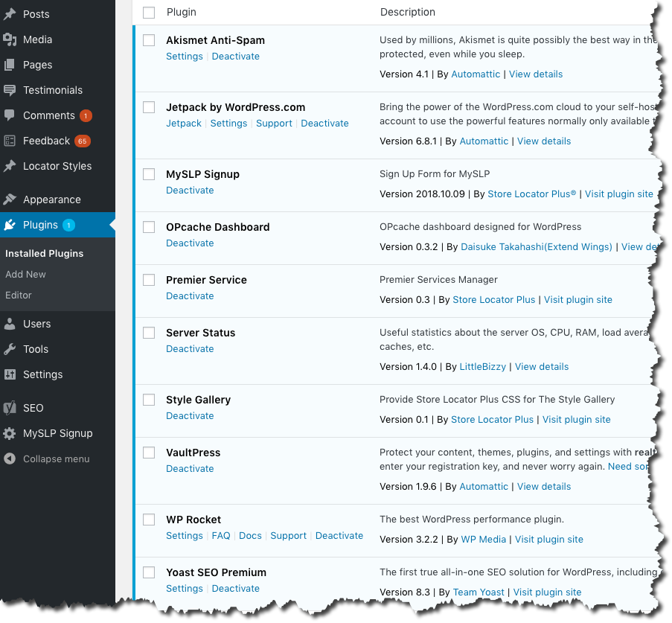Open the Add New plugins page
The height and width of the screenshot is (623, 672).
[x=24, y=274]
